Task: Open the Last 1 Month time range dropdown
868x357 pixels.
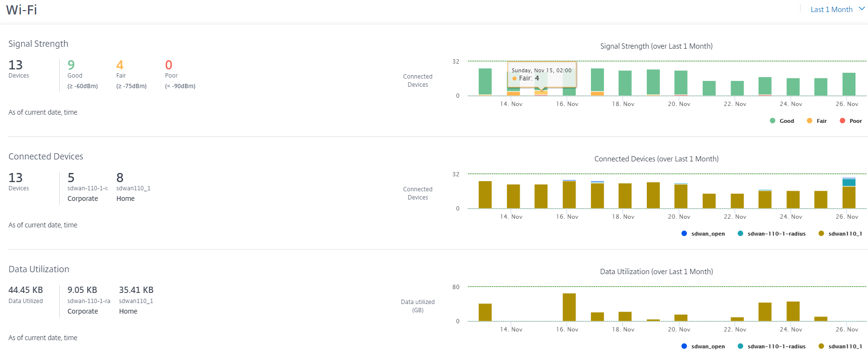Action: pyautogui.click(x=838, y=9)
